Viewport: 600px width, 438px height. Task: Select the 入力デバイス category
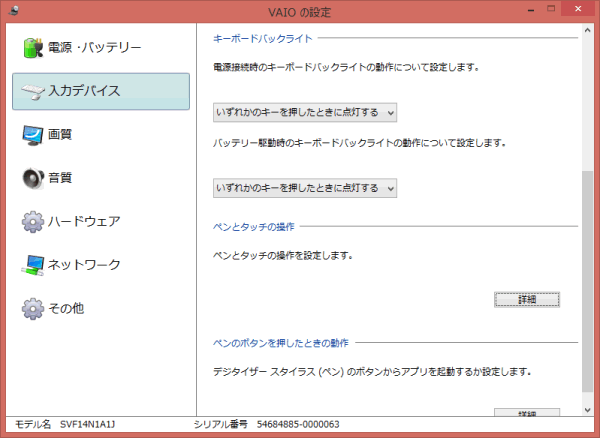101,91
